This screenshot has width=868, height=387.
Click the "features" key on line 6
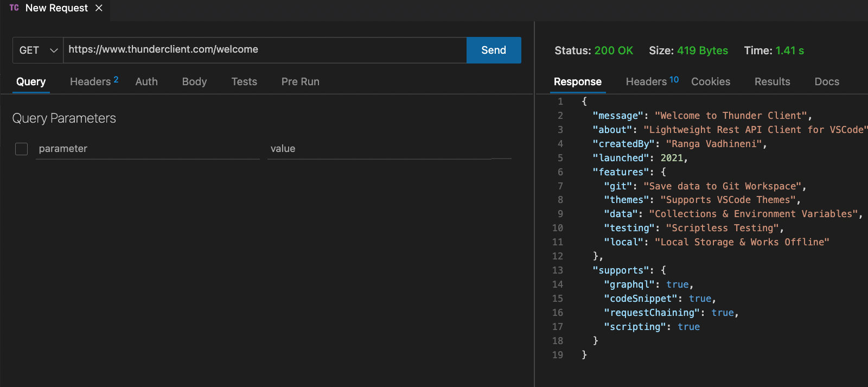click(x=621, y=172)
